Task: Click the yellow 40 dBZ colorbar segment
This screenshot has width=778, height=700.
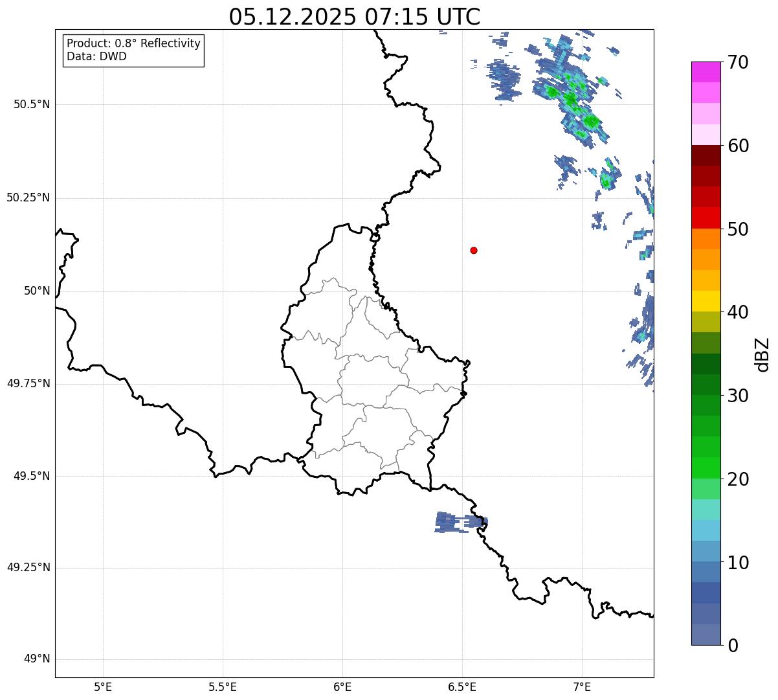Action: click(x=706, y=301)
